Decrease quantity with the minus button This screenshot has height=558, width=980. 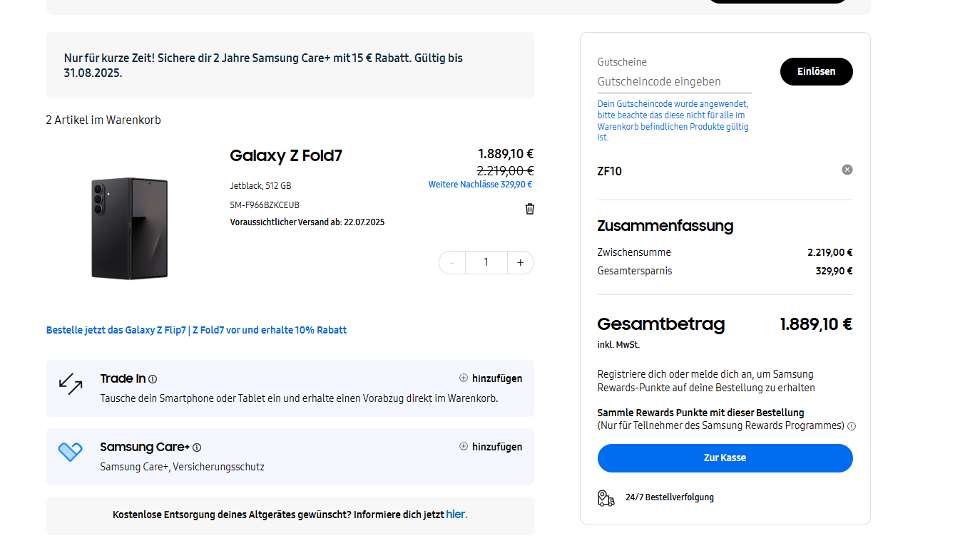[452, 262]
